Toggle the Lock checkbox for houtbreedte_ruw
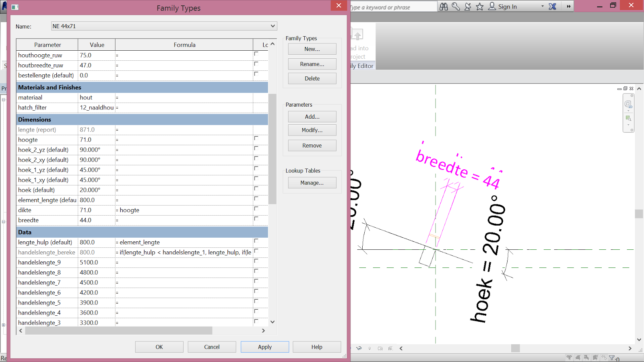644x362 pixels. [256, 64]
